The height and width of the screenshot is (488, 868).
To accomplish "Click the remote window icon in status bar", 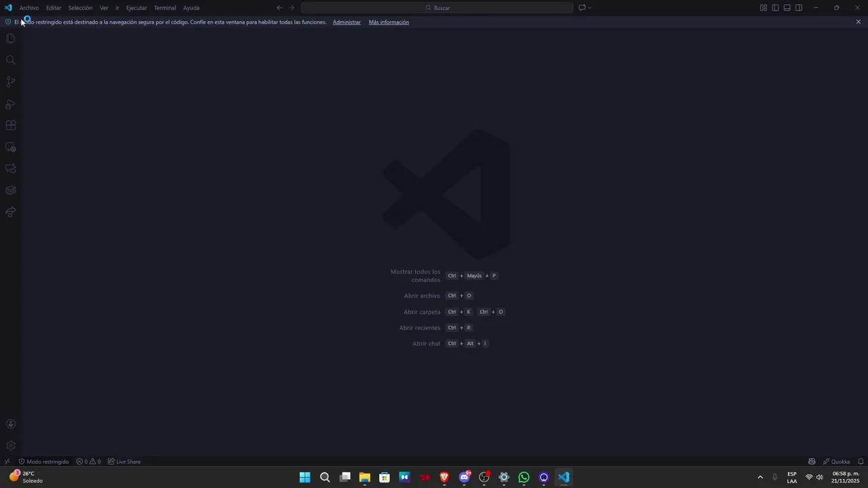I will (x=7, y=462).
